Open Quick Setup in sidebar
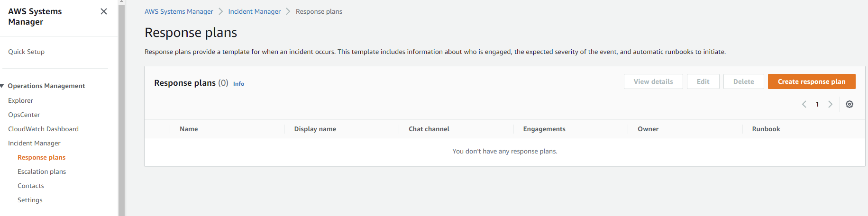This screenshot has width=868, height=216. (26, 52)
